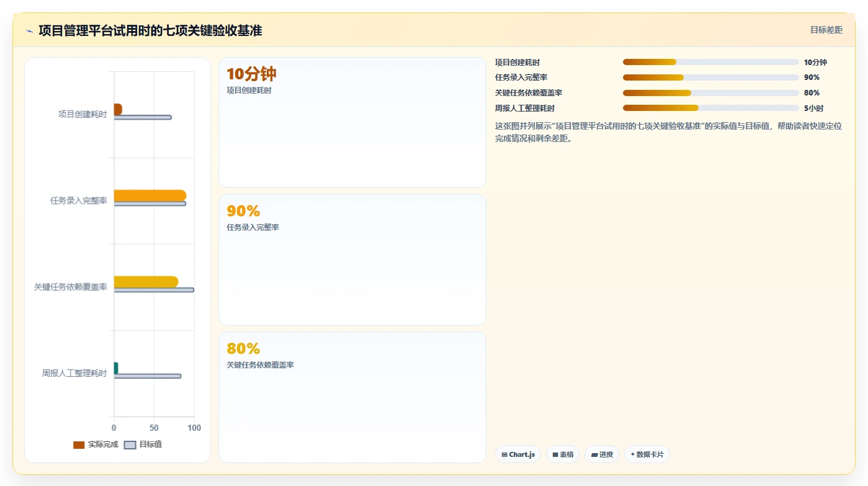Click the page title 项目管理平台试用时的七项关键验收基准
The height and width of the screenshot is (486, 868).
click(150, 31)
